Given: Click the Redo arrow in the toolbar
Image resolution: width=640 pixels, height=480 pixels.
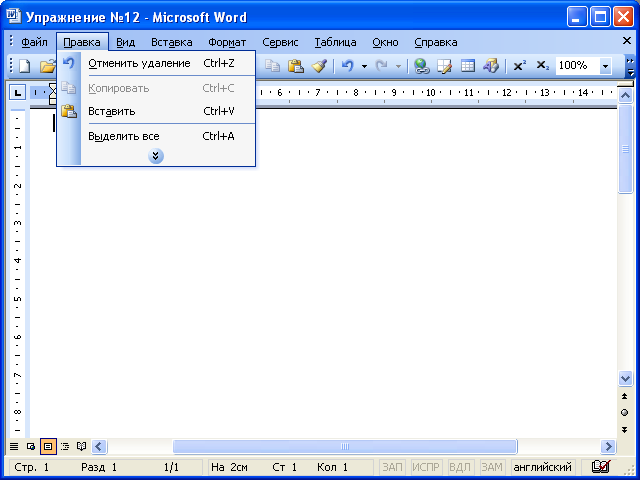Looking at the screenshot, I should point(381,66).
